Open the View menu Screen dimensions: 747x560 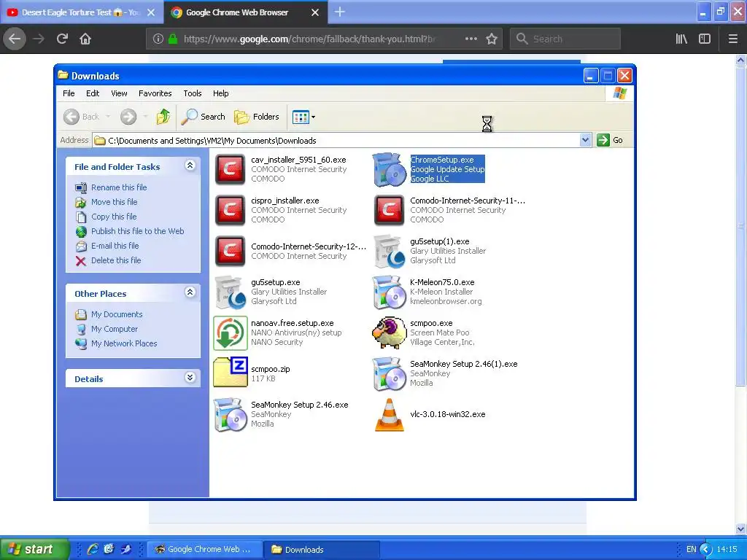[119, 93]
